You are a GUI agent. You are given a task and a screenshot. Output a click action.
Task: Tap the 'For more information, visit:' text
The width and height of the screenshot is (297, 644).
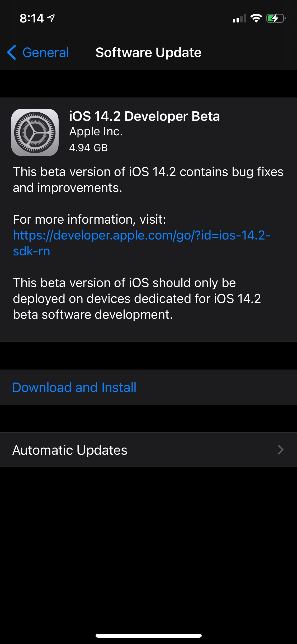89,219
